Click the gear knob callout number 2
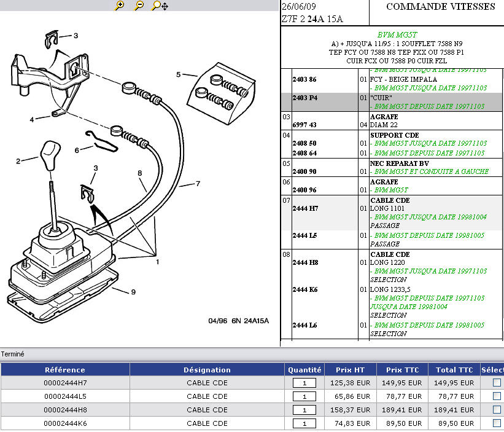Image resolution: width=504 pixels, height=432 pixels. click(x=18, y=161)
